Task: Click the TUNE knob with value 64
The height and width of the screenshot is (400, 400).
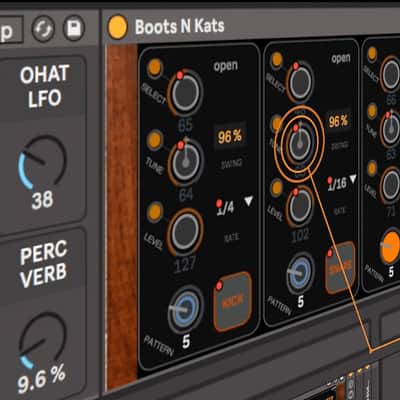Action: (x=185, y=162)
